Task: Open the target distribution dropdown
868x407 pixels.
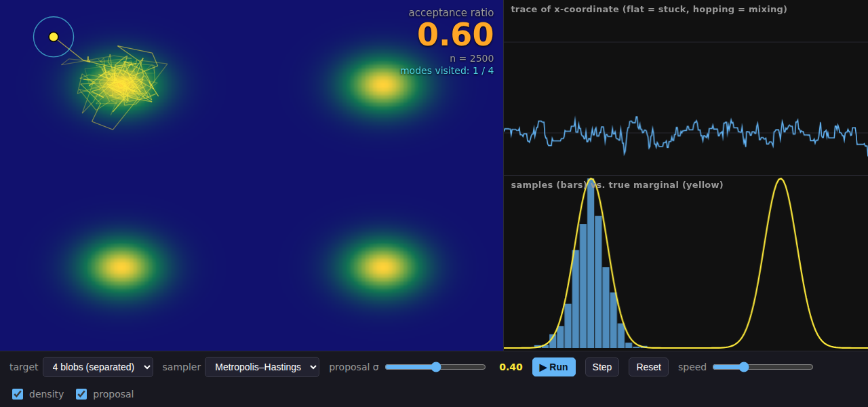Action: click(98, 367)
